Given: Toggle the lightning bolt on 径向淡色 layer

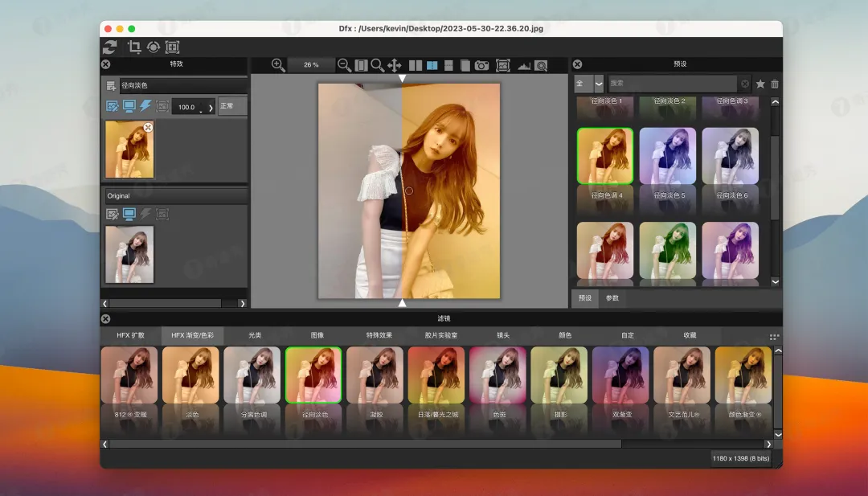Looking at the screenshot, I should point(145,106).
